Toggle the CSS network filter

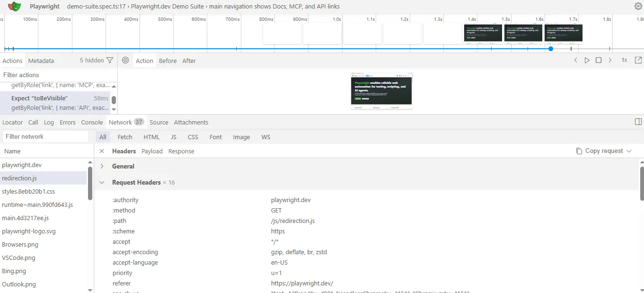coord(193,137)
